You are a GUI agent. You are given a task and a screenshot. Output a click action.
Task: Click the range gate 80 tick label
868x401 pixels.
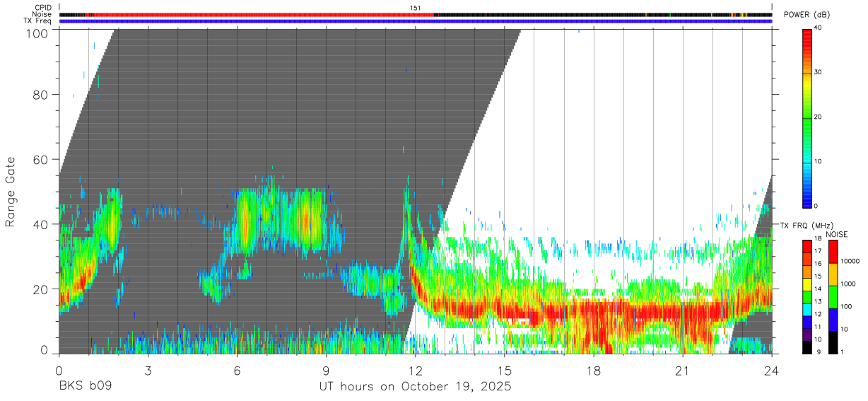pos(41,95)
